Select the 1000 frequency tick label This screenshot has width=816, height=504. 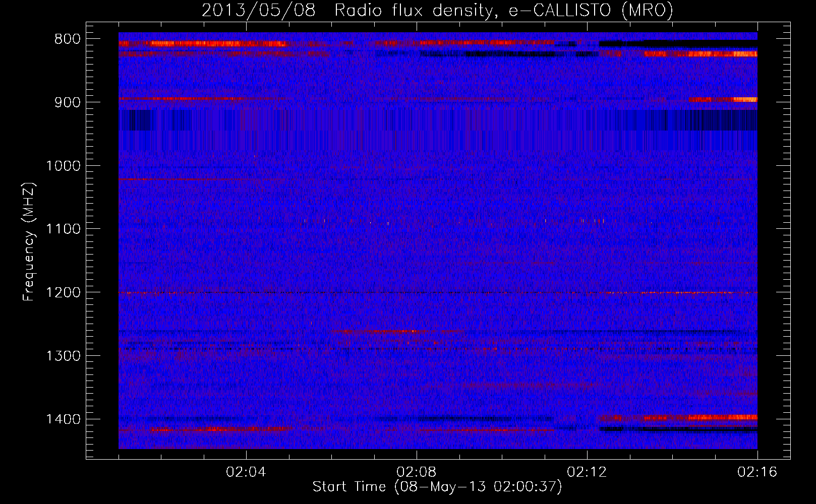[x=63, y=166]
